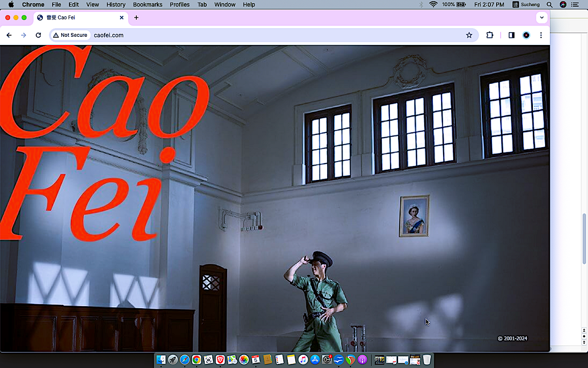Open Safari from the Dock
Image resolution: width=588 pixels, height=368 pixels.
[184, 360]
